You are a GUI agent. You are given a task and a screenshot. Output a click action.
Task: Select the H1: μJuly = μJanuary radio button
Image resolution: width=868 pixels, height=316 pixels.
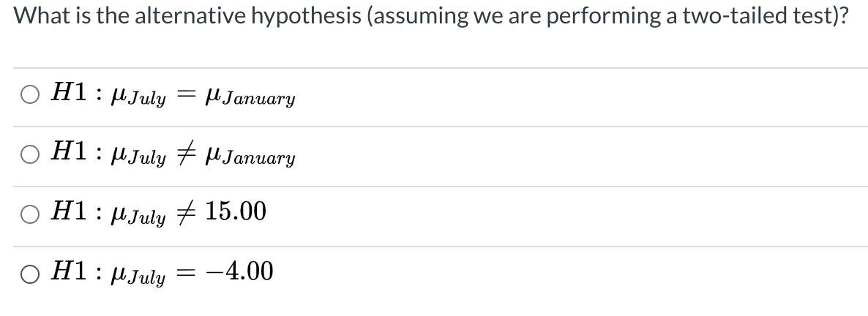(30, 97)
